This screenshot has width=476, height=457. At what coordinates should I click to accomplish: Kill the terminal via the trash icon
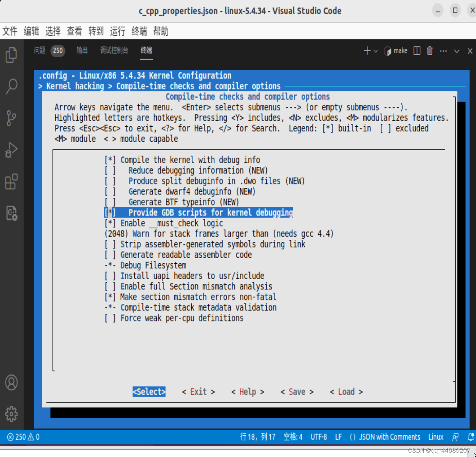430,51
